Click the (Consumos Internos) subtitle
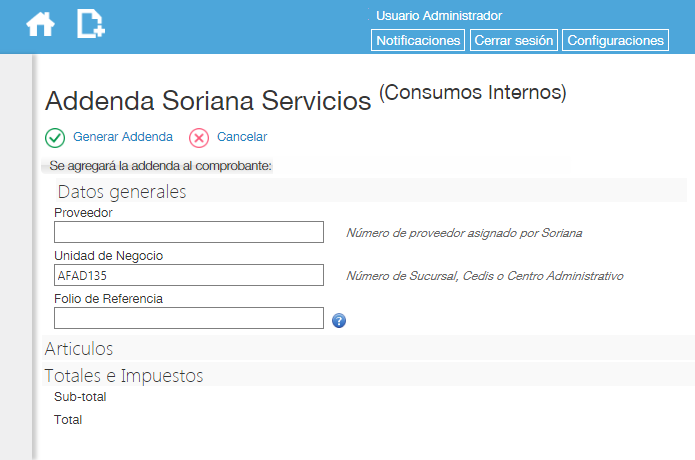Image resolution: width=695 pixels, height=460 pixels. tap(472, 93)
